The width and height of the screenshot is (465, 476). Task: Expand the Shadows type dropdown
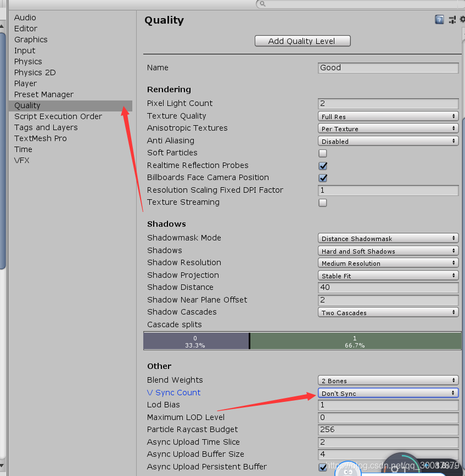click(x=388, y=251)
